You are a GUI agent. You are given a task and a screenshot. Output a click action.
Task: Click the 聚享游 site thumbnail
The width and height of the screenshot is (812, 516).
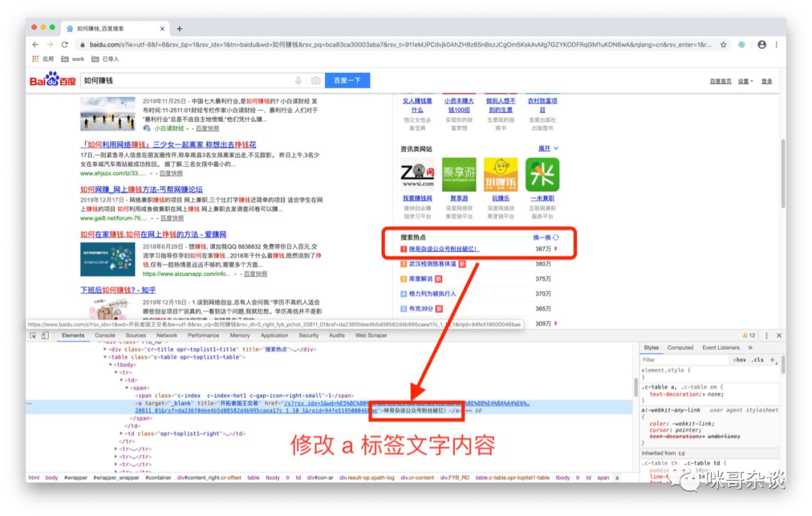point(459,175)
